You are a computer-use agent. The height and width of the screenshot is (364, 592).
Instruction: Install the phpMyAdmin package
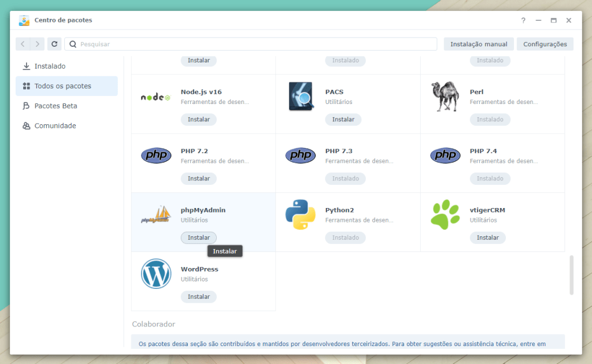pos(198,237)
